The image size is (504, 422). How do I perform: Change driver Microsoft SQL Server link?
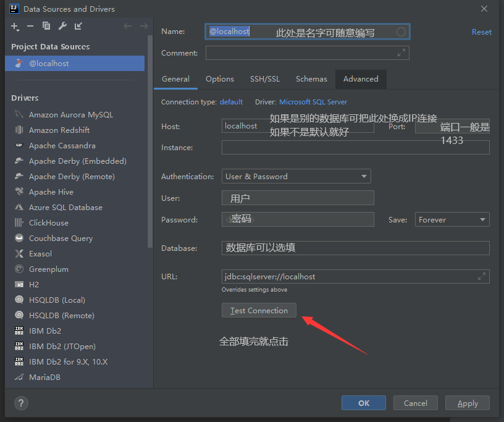[x=313, y=102]
